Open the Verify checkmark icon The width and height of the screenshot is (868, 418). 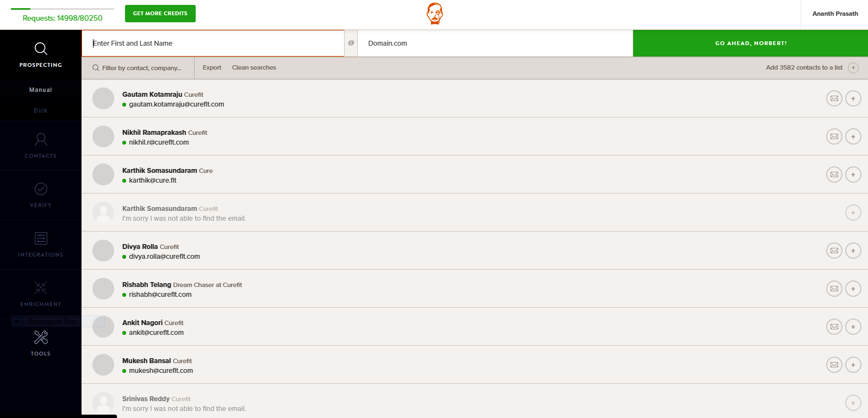pyautogui.click(x=41, y=189)
